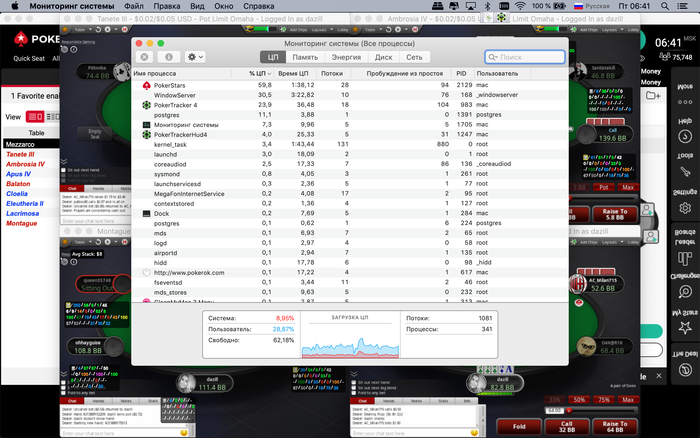Click the PokerTracker chip icon in title bar
This screenshot has height=438, width=700.
(501, 18)
